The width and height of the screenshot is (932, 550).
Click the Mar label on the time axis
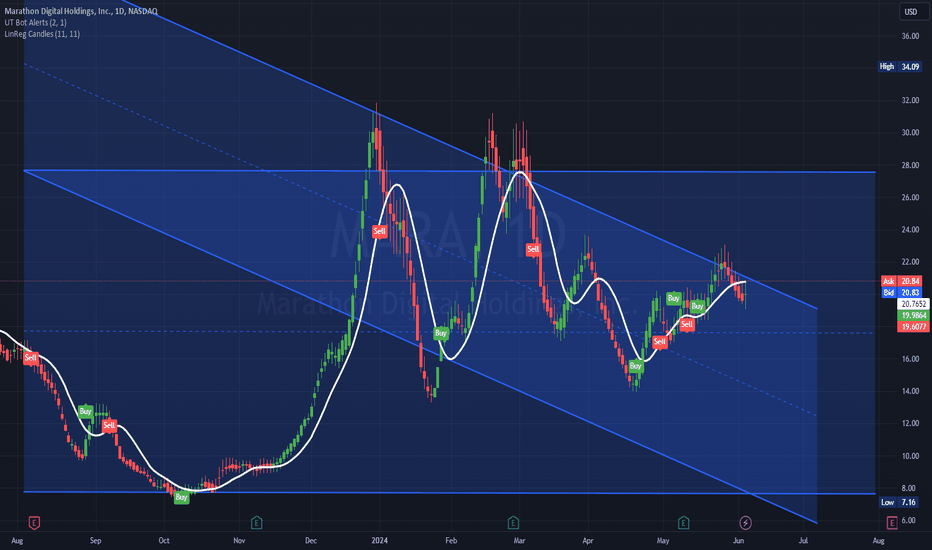519,540
